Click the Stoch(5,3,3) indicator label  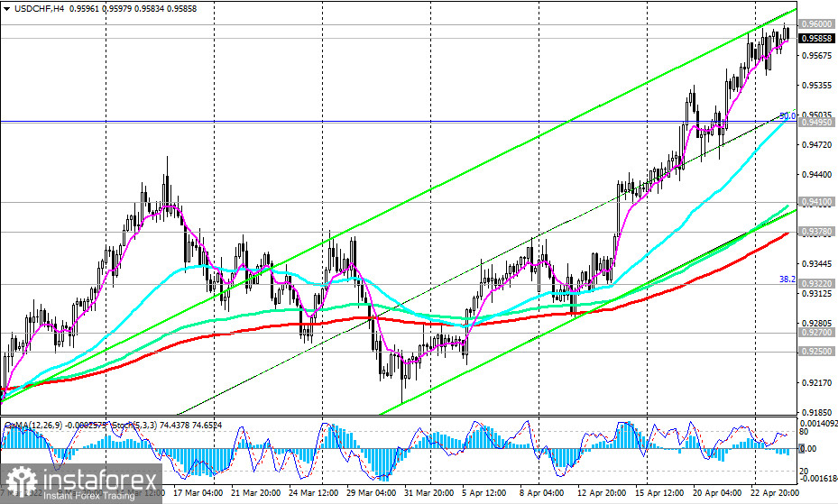tap(135, 426)
